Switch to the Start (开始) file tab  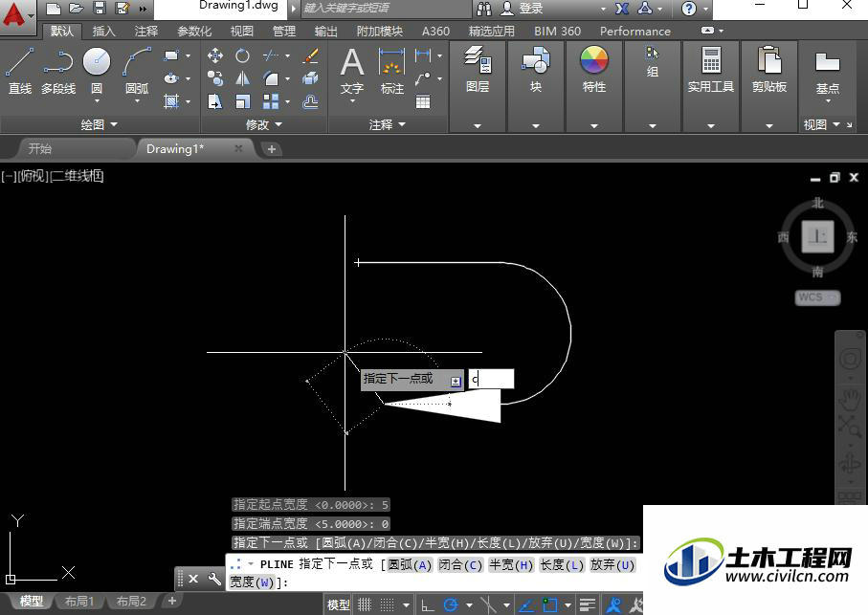click(40, 148)
